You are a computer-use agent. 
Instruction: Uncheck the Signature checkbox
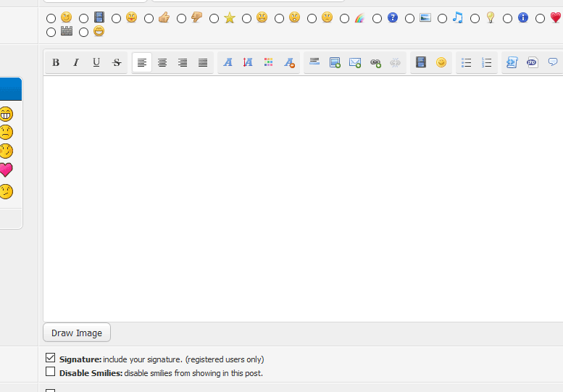(x=50, y=358)
